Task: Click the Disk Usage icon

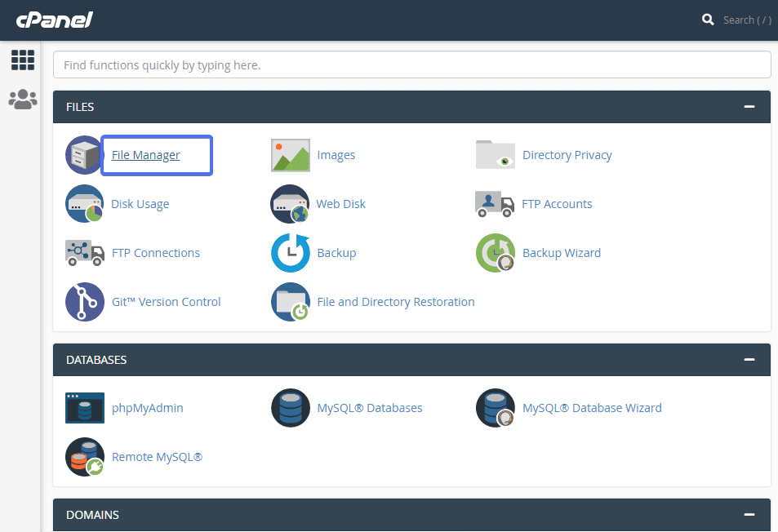Action: pyautogui.click(x=84, y=204)
